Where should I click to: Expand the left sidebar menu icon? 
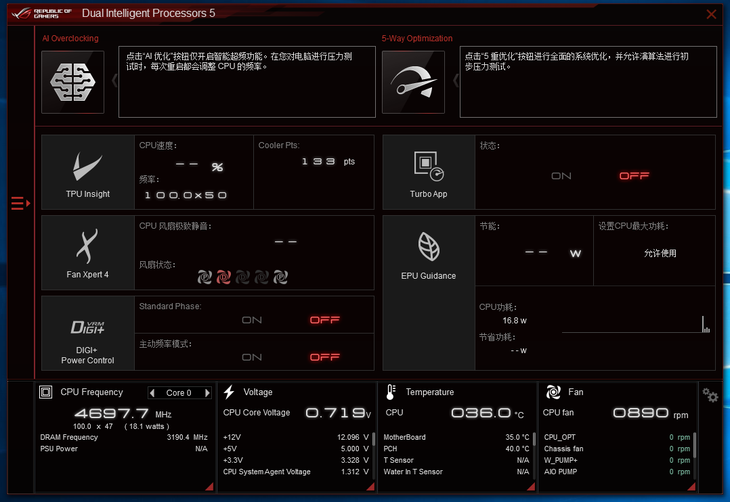coord(20,204)
